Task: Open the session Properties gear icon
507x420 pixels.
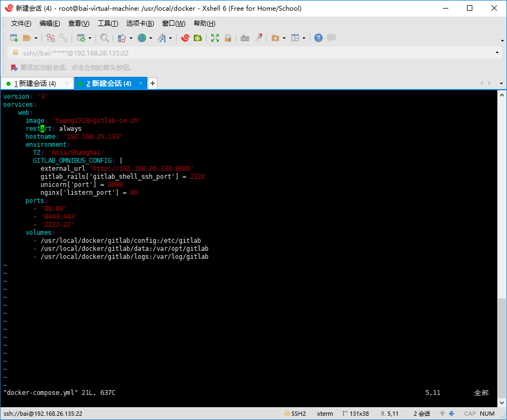Action: (x=81, y=38)
